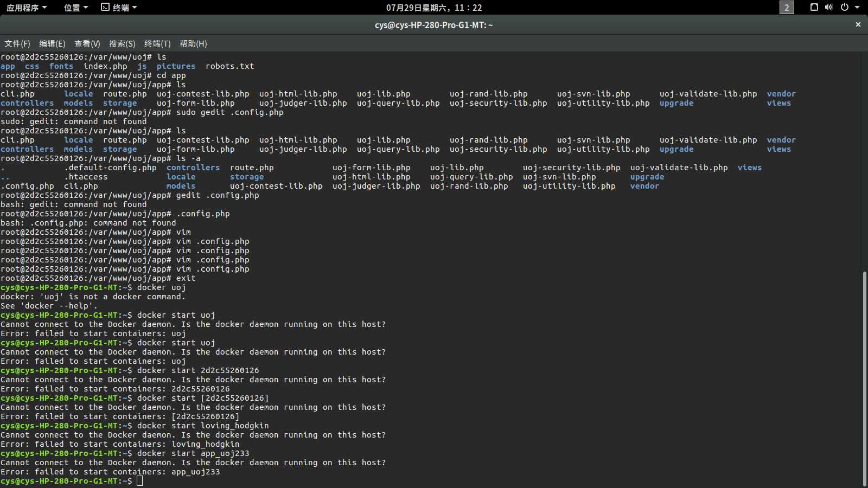Click the 'fonts' directory name

pos(61,66)
